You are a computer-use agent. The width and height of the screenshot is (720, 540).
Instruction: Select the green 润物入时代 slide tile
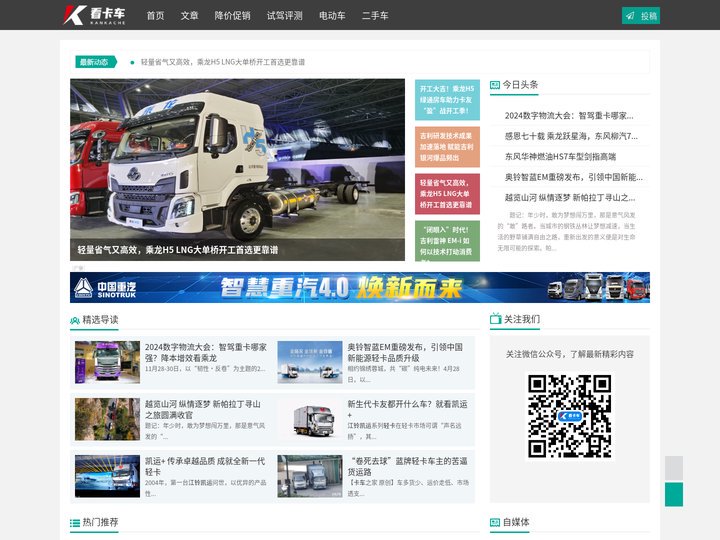tap(447, 241)
